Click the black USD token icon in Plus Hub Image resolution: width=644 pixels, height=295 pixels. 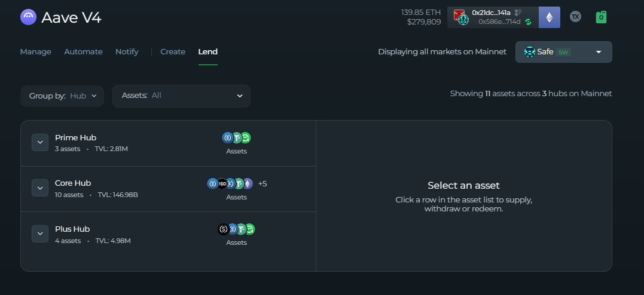[x=223, y=229]
